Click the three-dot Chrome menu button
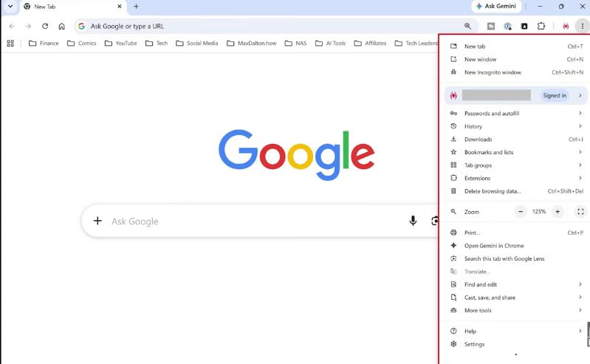This screenshot has height=364, width=590. click(582, 26)
